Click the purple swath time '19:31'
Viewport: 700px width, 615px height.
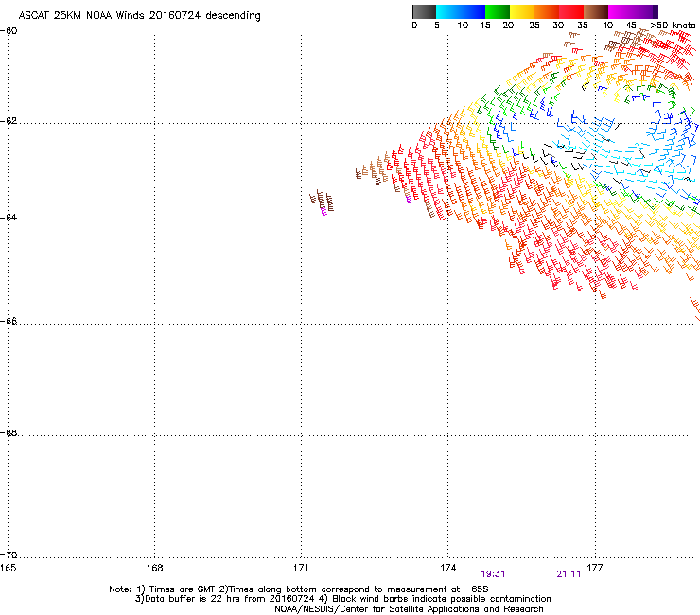point(493,574)
